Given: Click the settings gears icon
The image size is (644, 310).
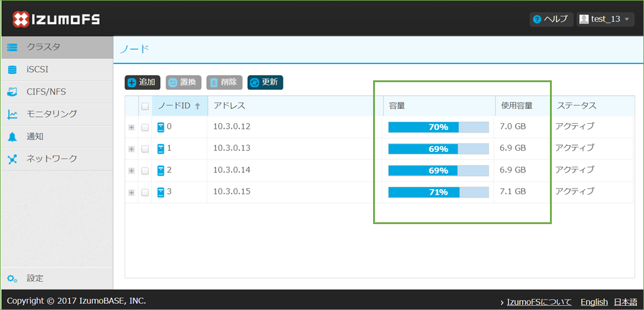Looking at the screenshot, I should (x=12, y=278).
